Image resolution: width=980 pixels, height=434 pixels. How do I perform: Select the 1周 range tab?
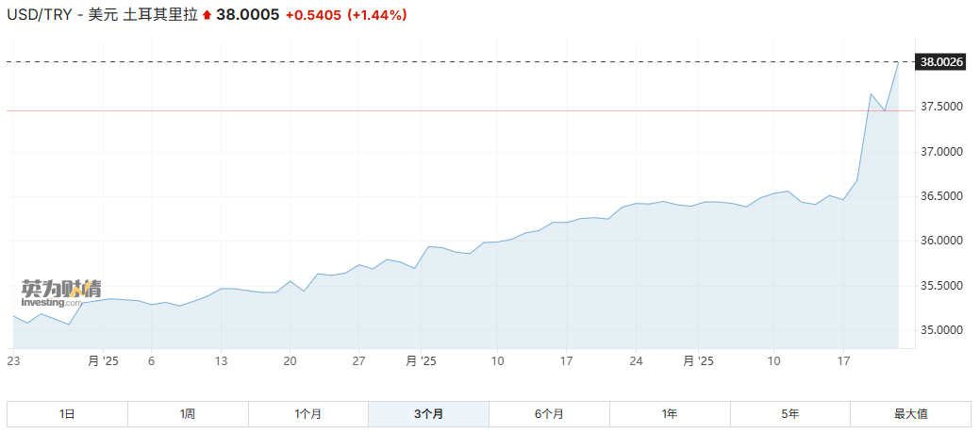coord(188,413)
